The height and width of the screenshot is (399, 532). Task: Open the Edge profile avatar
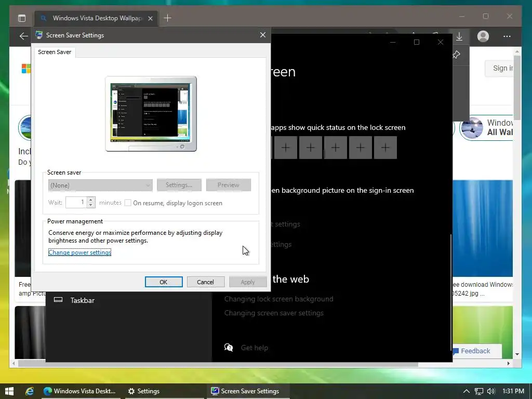pos(483,36)
